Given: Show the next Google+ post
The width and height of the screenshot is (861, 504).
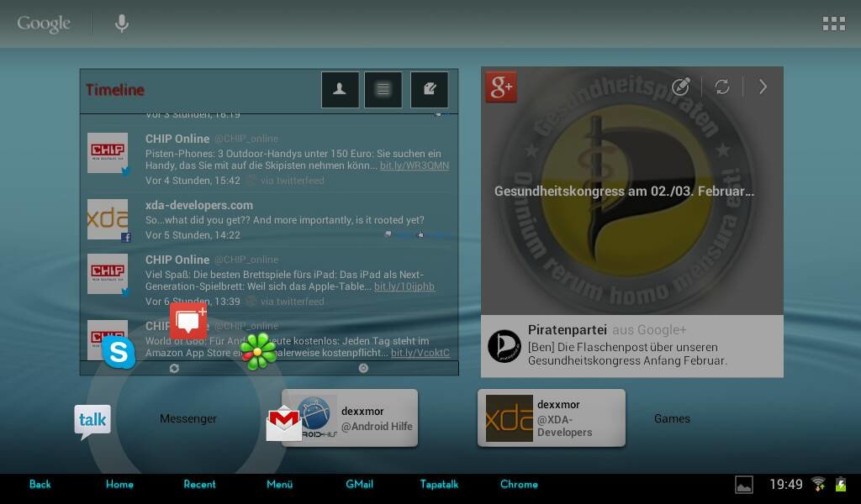Looking at the screenshot, I should point(763,87).
